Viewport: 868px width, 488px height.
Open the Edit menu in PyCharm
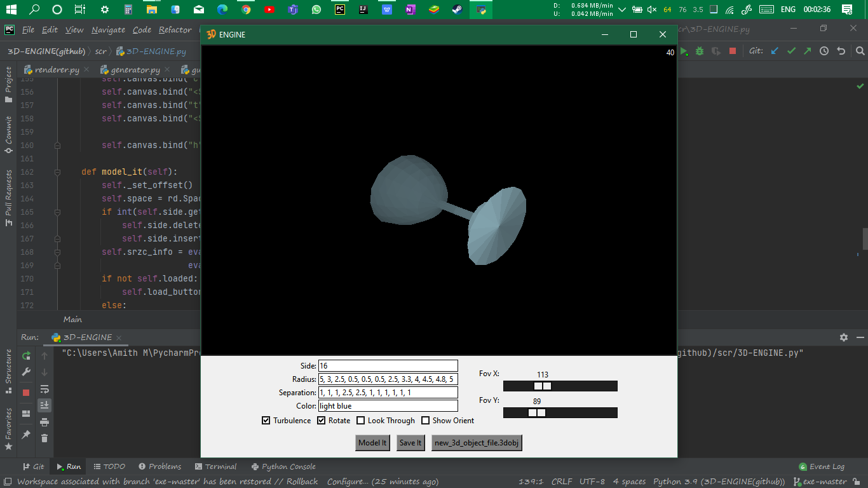[50, 30]
